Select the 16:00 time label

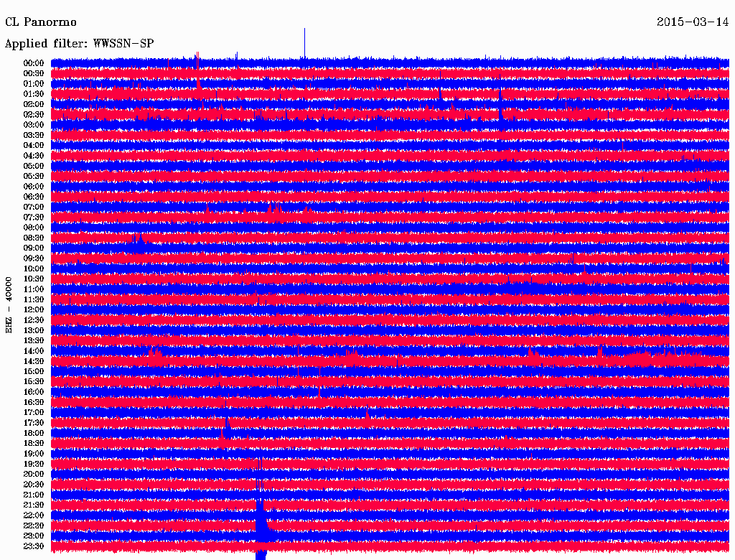34,392
